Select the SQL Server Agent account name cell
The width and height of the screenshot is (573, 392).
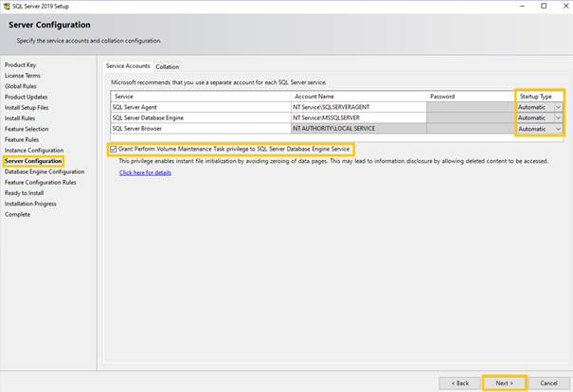(358, 107)
